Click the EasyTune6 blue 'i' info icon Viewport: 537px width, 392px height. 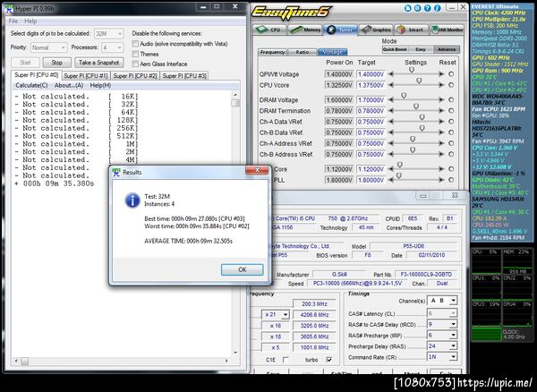[x=437, y=9]
